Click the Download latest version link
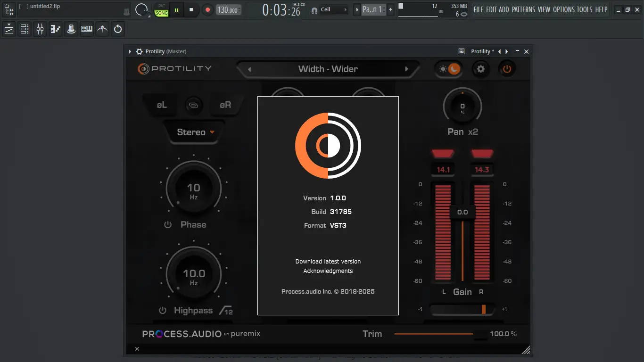The height and width of the screenshot is (362, 644). pyautogui.click(x=328, y=261)
